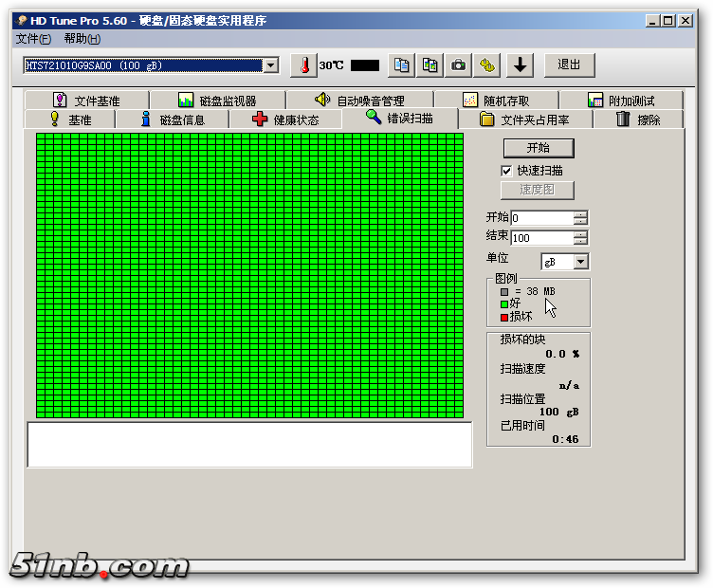Select the 错误扫描 error scan tab
The height and width of the screenshot is (588, 713).
click(x=400, y=119)
